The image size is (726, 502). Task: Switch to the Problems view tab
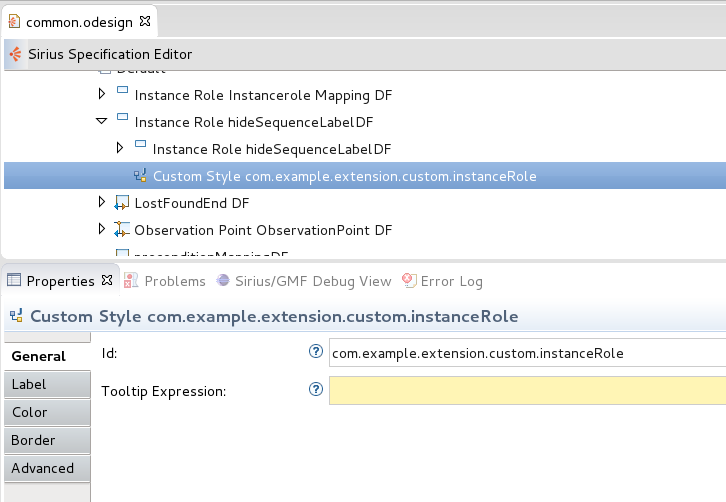(166, 281)
